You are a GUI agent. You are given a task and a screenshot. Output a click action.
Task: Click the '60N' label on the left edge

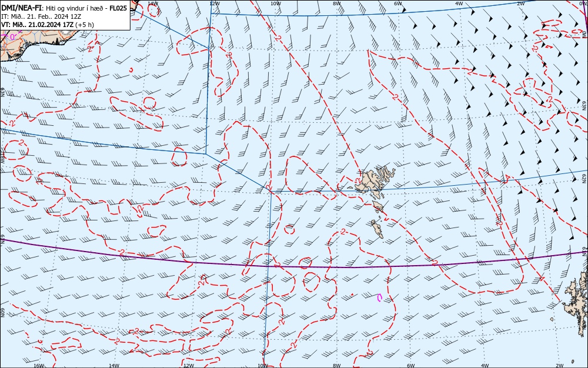(x=2, y=313)
